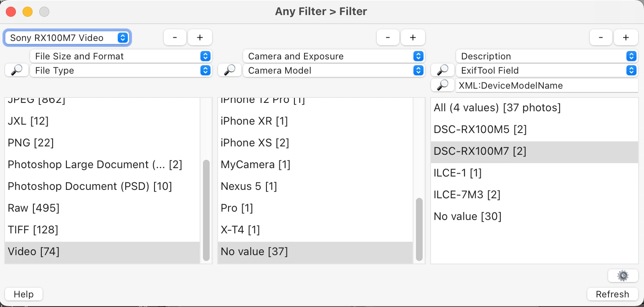Select DSC-RX100M5 [2] value
644x307 pixels.
pyautogui.click(x=480, y=129)
